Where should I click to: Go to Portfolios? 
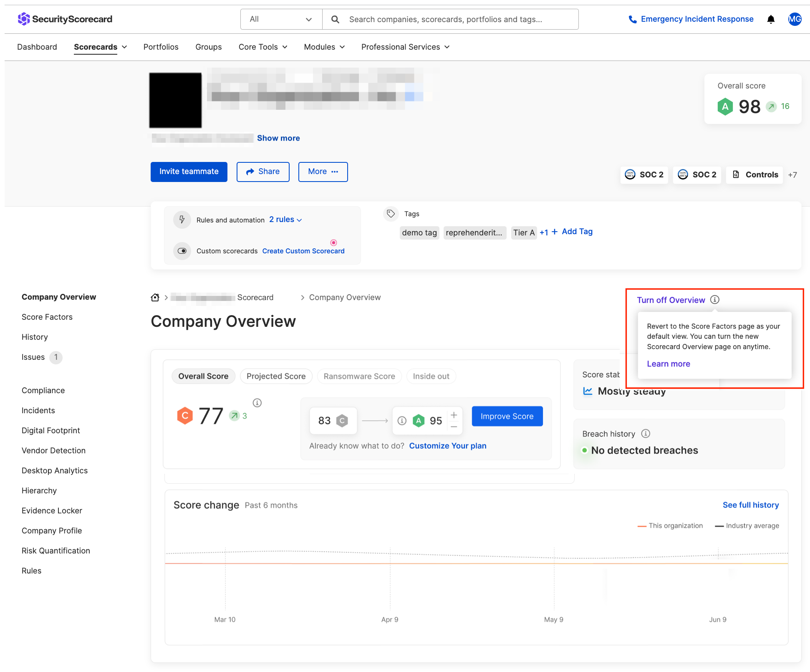(x=161, y=47)
